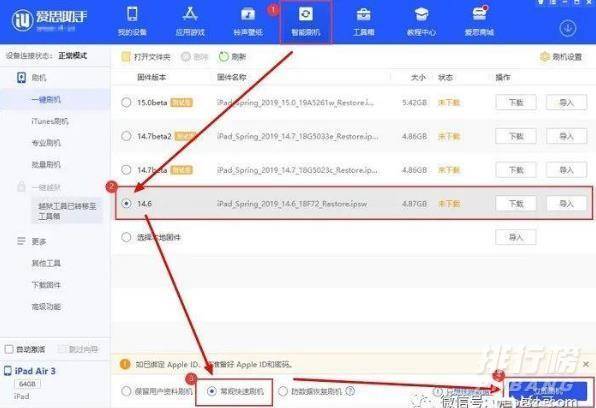Open the 铃声壁纸 ringtones and wallpapers section
The height and width of the screenshot is (408, 596).
pyautogui.click(x=248, y=22)
